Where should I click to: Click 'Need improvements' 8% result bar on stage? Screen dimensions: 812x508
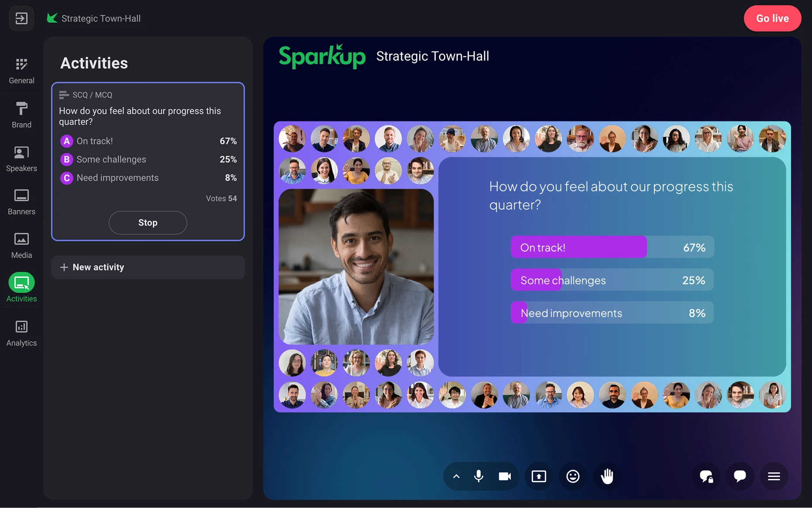click(x=612, y=313)
